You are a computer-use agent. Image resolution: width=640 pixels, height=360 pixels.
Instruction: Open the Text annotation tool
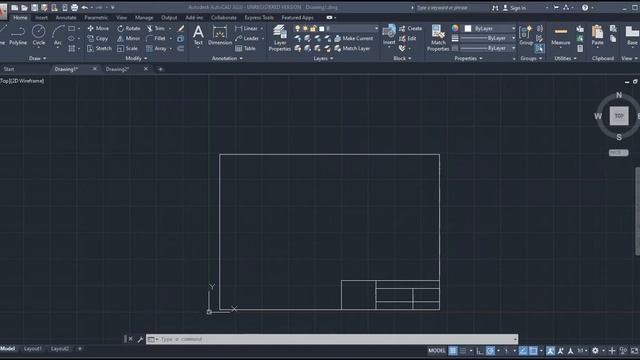(x=198, y=35)
